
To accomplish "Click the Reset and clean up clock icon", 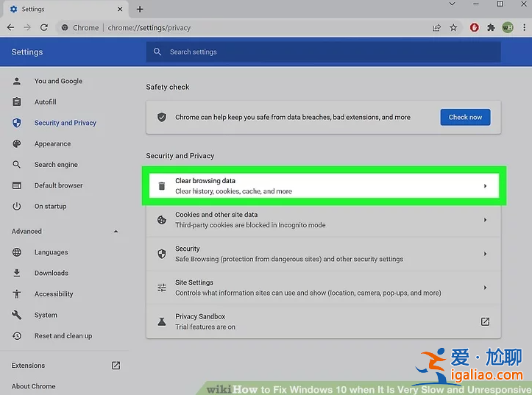I will [17, 335].
